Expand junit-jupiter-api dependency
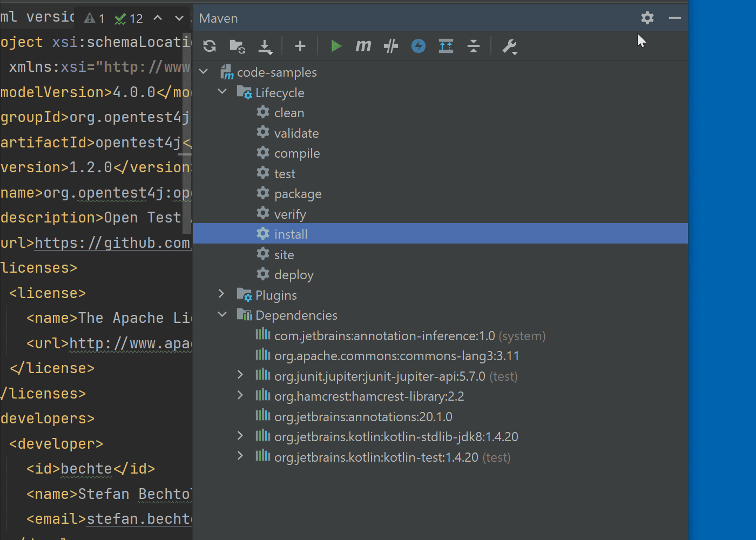The width and height of the screenshot is (756, 540). tap(240, 375)
